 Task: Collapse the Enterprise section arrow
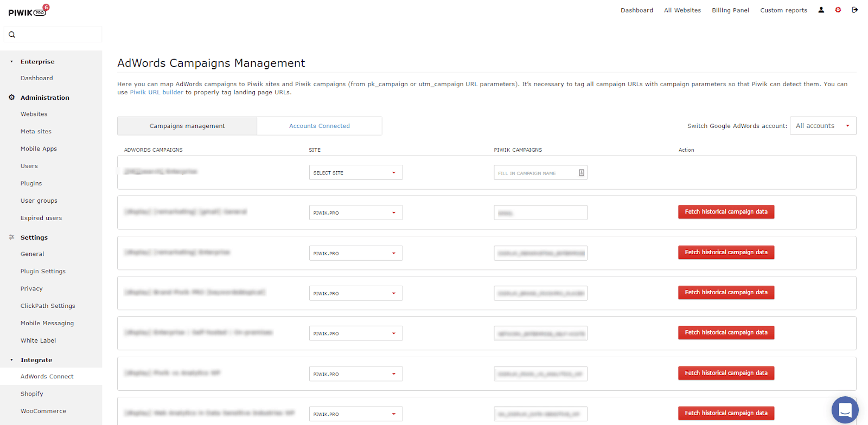pos(11,62)
